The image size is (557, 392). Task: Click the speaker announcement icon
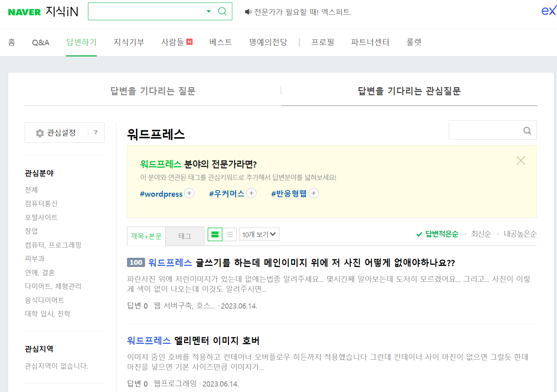click(x=248, y=12)
